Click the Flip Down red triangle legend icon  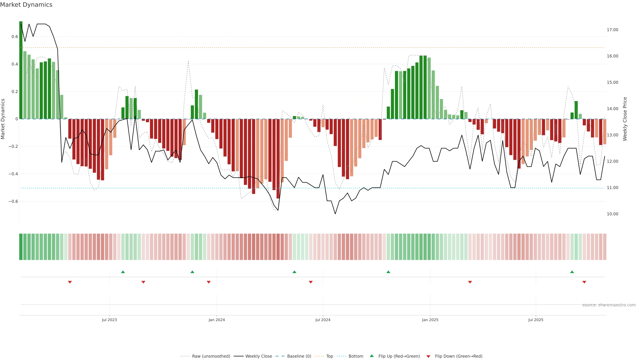click(x=428, y=356)
